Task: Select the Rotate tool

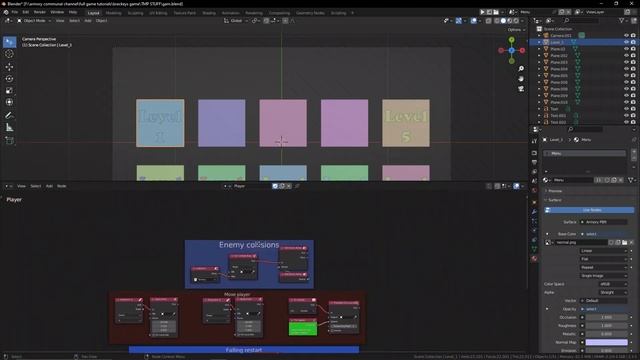Action: click(9, 78)
